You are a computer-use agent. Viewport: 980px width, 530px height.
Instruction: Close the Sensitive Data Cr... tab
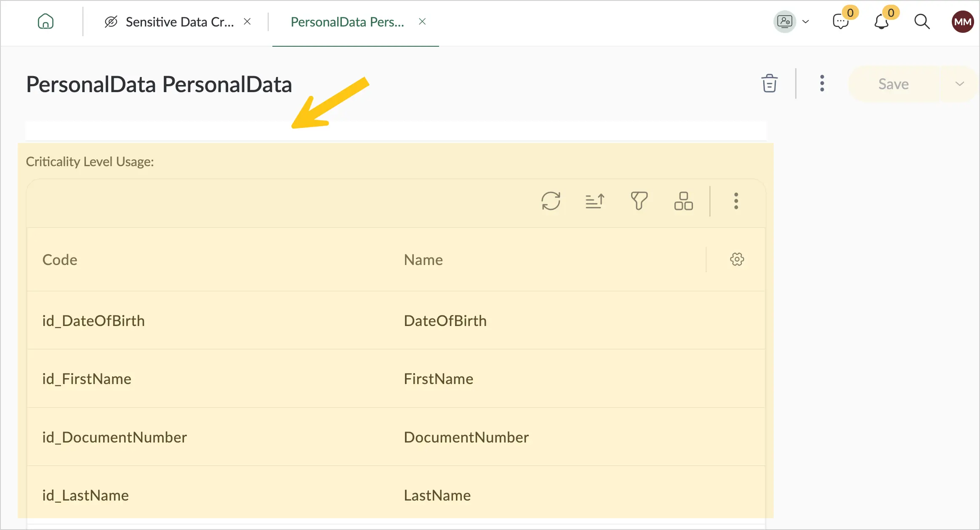coord(248,21)
